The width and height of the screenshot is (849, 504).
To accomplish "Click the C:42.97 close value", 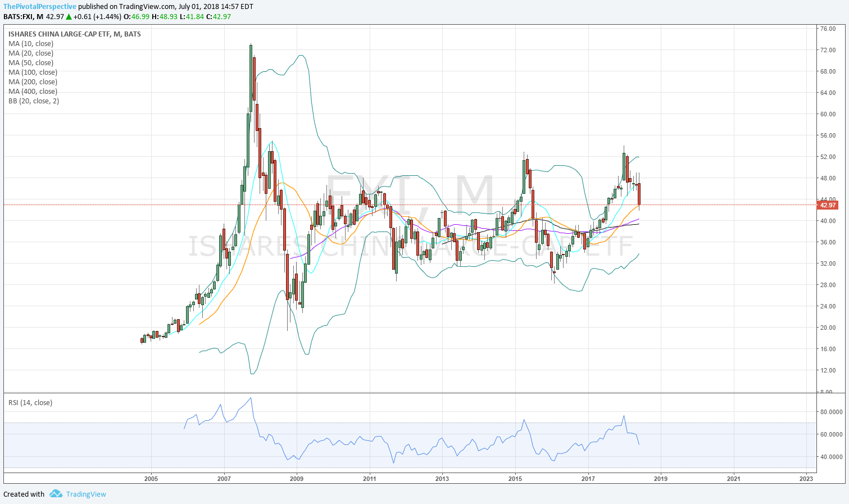I will coord(219,16).
